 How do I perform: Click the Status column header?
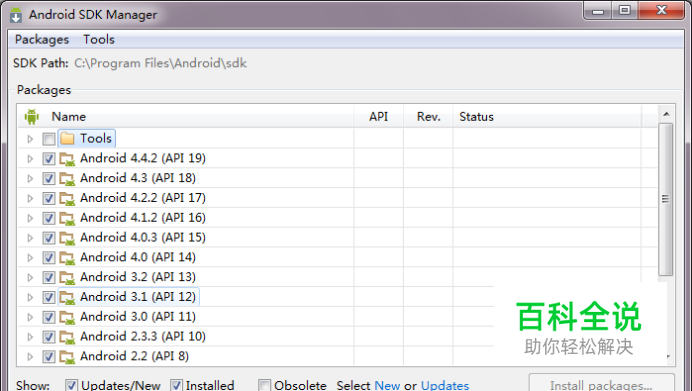pyautogui.click(x=476, y=117)
